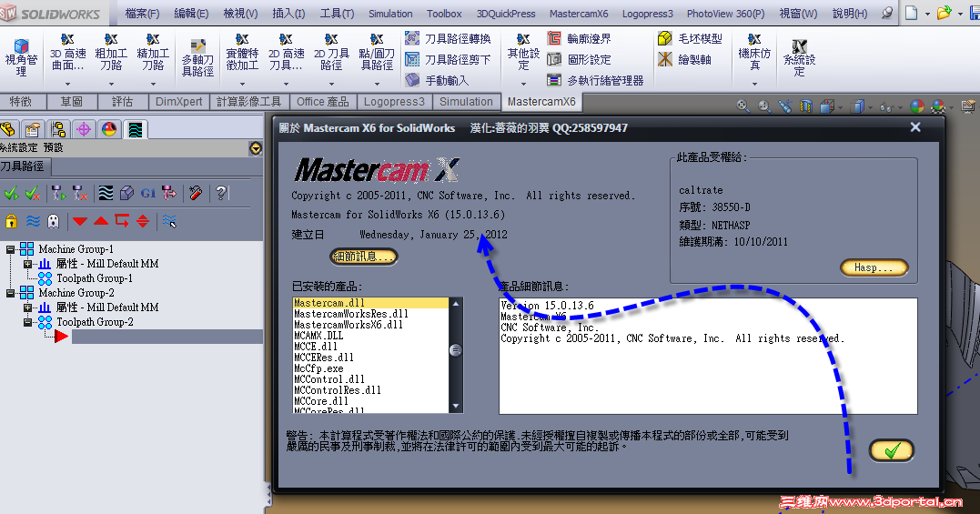Select the 點/圓刀具路徑 tool

tap(376, 53)
